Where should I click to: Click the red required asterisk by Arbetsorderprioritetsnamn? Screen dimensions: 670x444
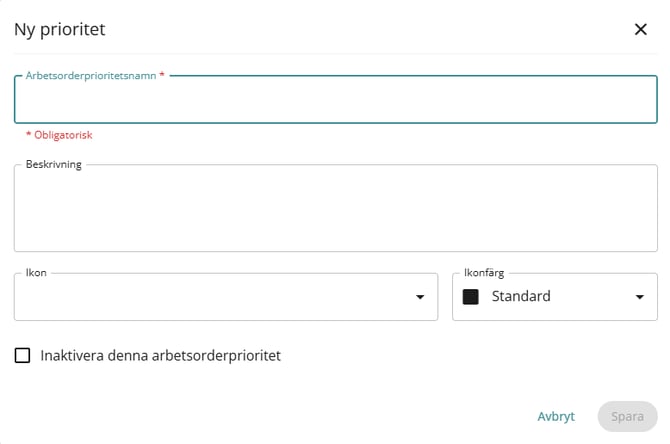coord(162,75)
